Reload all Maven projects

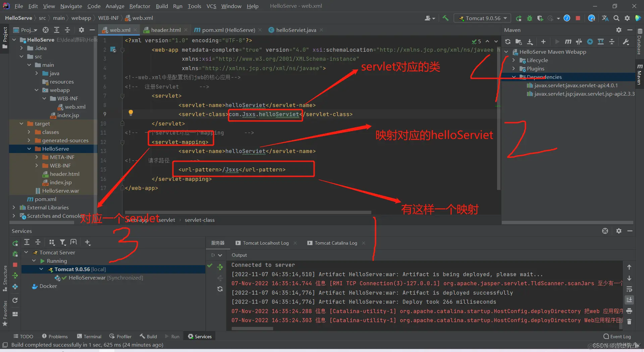(x=508, y=42)
